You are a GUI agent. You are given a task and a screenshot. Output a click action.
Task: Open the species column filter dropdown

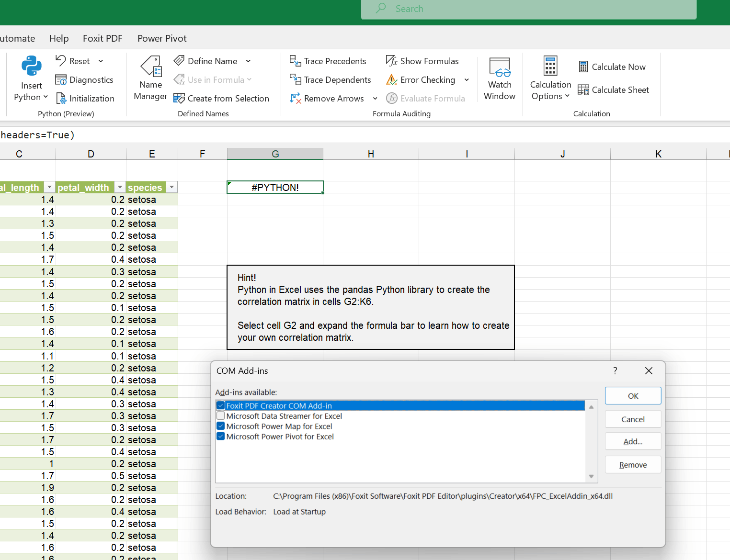[171, 187]
